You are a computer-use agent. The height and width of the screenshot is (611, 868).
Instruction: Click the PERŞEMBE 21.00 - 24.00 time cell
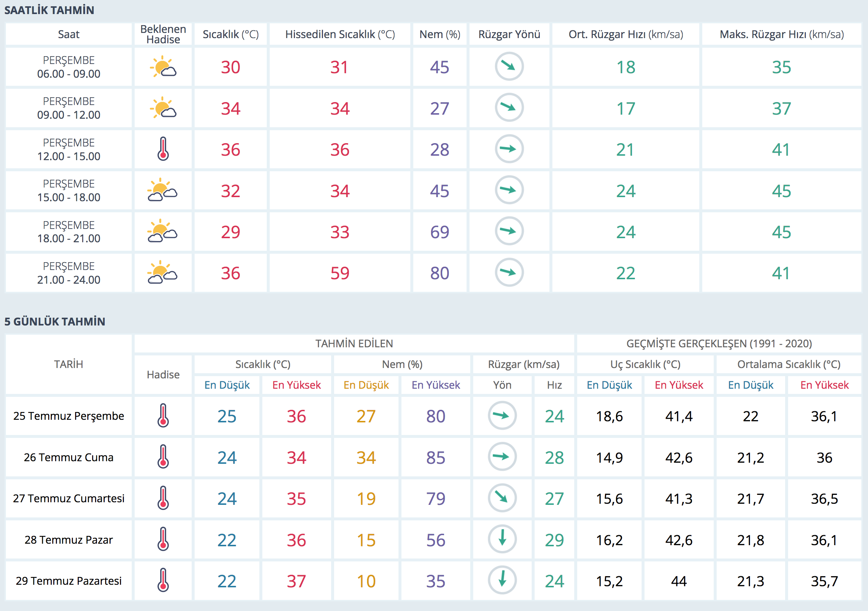pos(68,273)
